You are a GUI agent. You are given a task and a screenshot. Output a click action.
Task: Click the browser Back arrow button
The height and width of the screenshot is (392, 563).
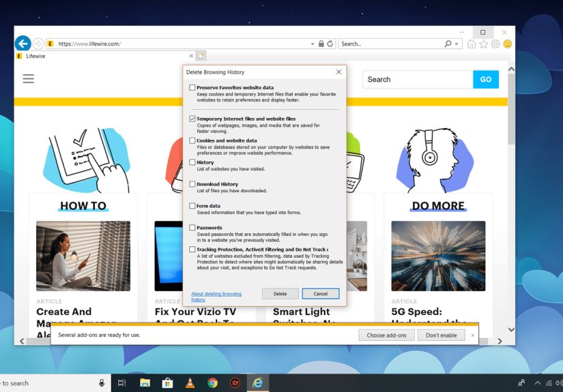pos(23,44)
